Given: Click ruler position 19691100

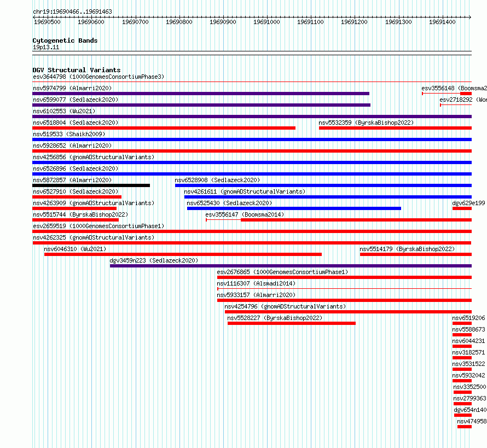Looking at the screenshot, I should click(x=310, y=22).
